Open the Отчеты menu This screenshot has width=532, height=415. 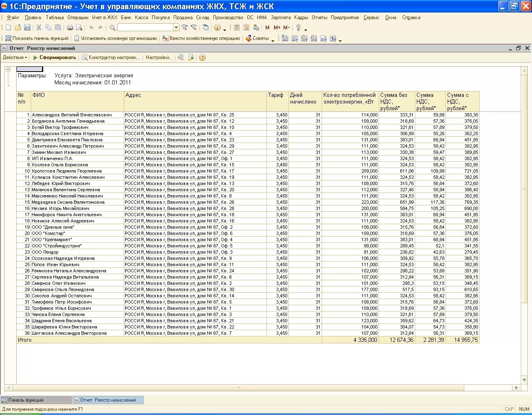tap(320, 17)
